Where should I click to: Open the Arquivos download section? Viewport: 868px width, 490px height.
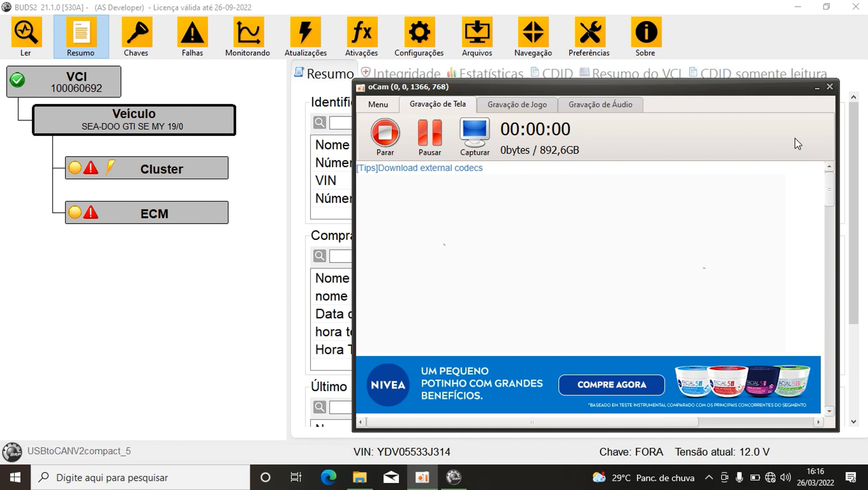pos(477,37)
